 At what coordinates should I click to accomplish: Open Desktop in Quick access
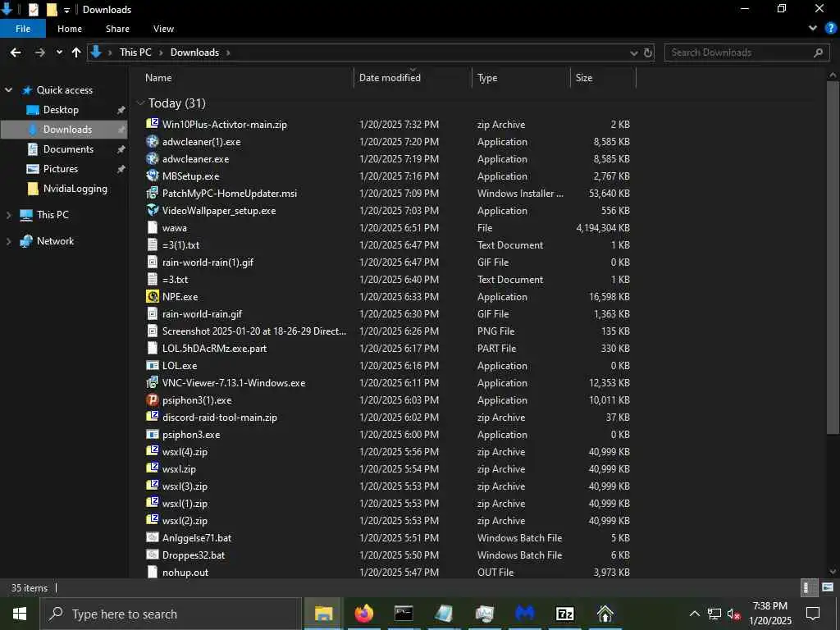coord(61,110)
